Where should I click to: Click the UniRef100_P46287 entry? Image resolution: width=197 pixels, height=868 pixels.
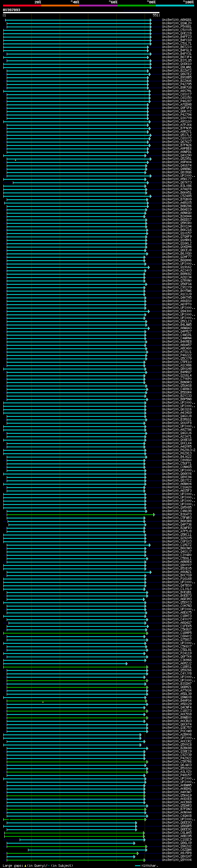(176, 101)
